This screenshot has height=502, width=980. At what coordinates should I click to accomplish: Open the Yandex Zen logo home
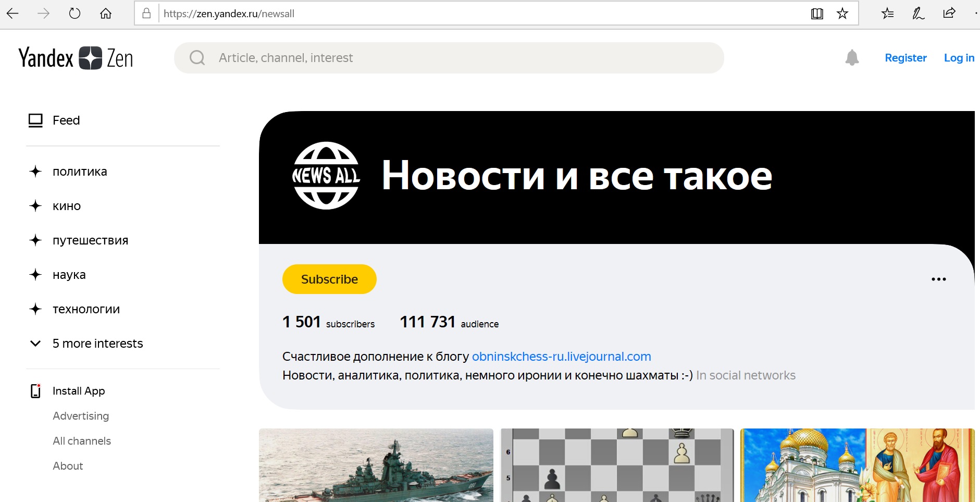pyautogui.click(x=76, y=58)
